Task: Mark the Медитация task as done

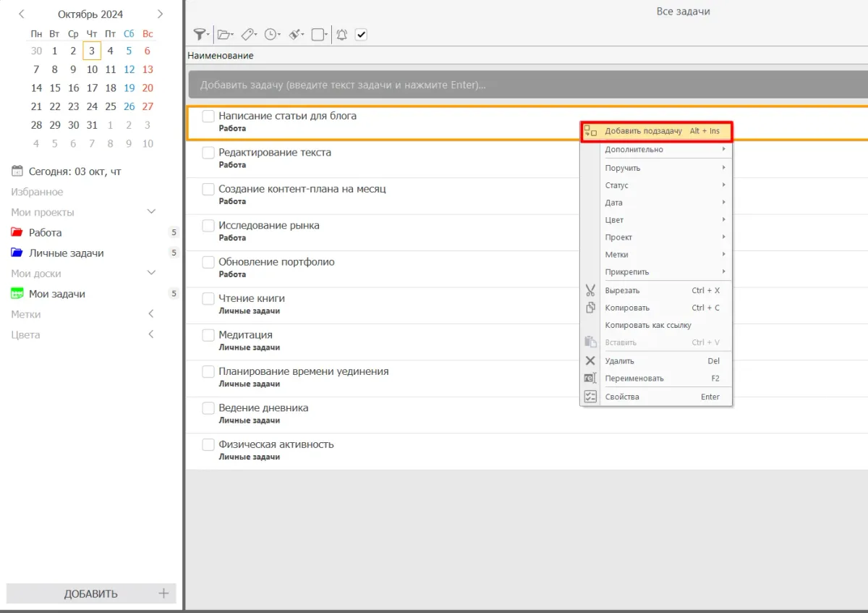Action: pos(208,335)
